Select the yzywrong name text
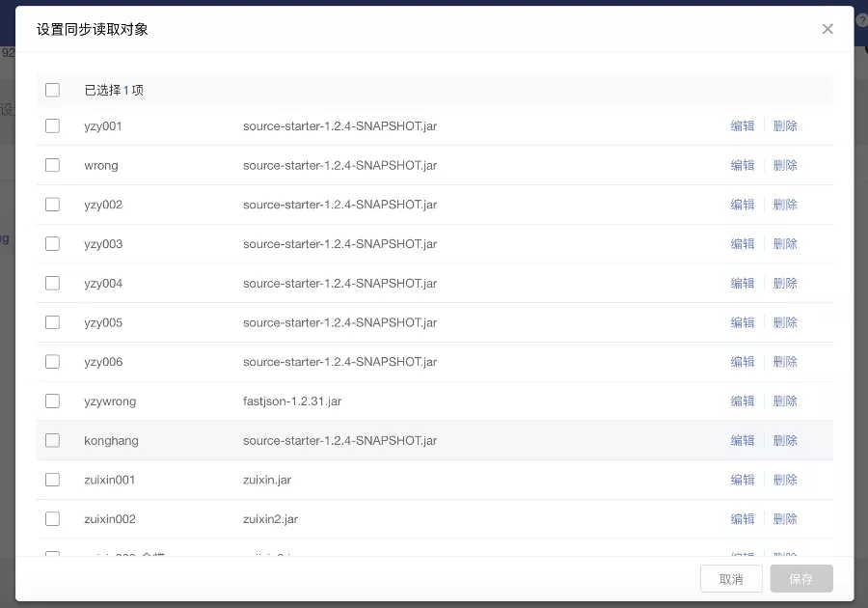The height and width of the screenshot is (608, 868). pyautogui.click(x=110, y=401)
